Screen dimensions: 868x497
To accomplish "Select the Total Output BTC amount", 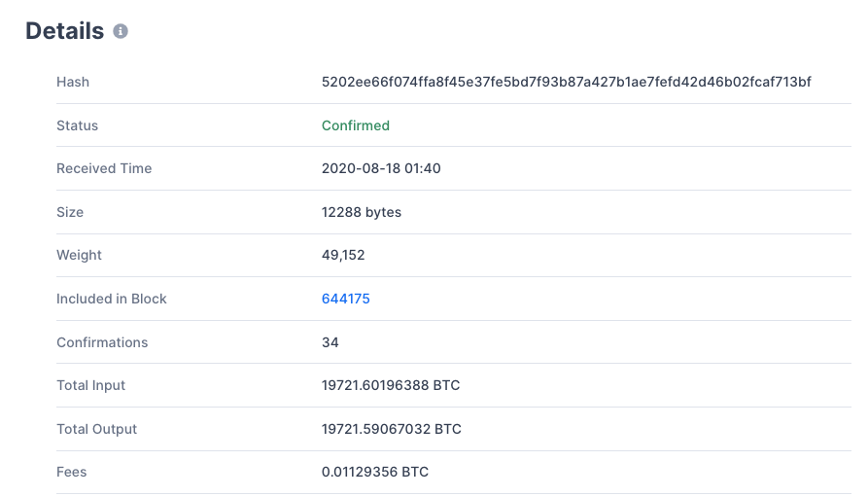I will (x=392, y=429).
